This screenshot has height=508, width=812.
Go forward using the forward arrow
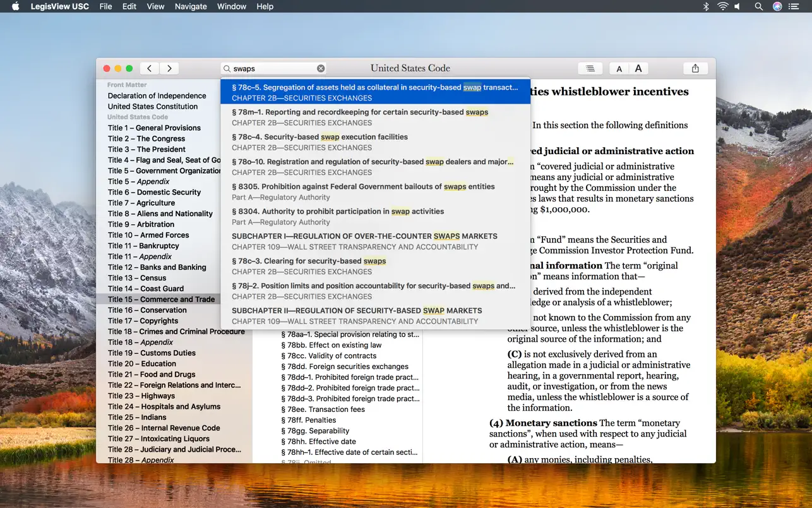[169, 68]
